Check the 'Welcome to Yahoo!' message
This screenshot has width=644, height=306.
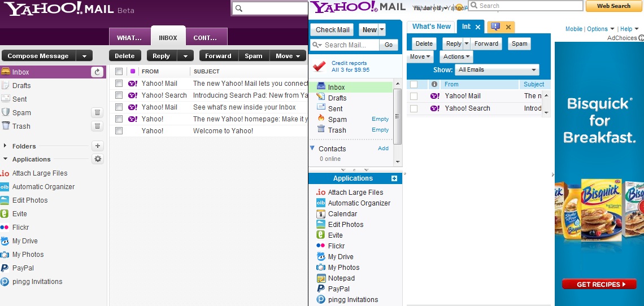119,131
